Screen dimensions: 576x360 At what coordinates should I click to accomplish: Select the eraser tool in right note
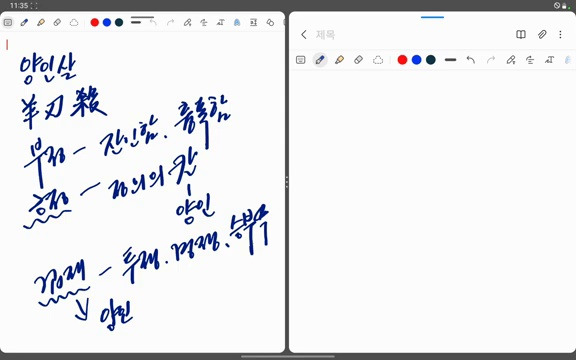[359, 60]
